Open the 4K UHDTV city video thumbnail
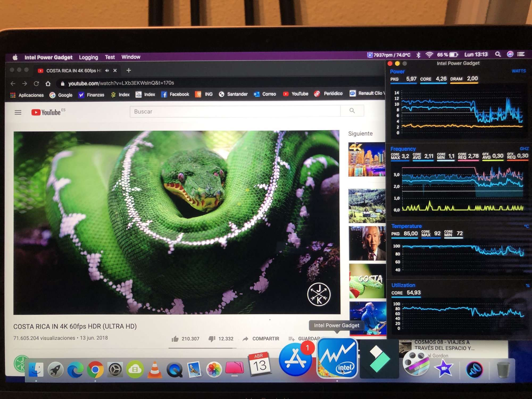The height and width of the screenshot is (399, 532). tap(367, 159)
